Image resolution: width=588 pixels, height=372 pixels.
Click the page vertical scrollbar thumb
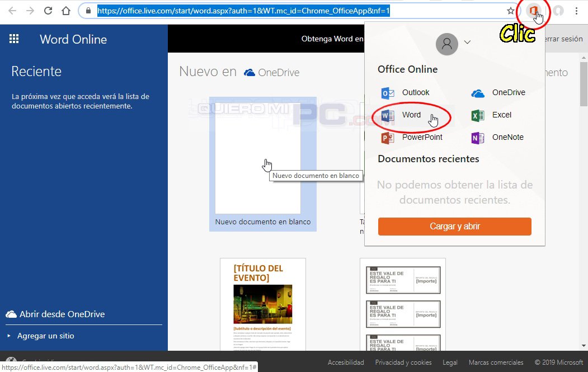point(584,84)
